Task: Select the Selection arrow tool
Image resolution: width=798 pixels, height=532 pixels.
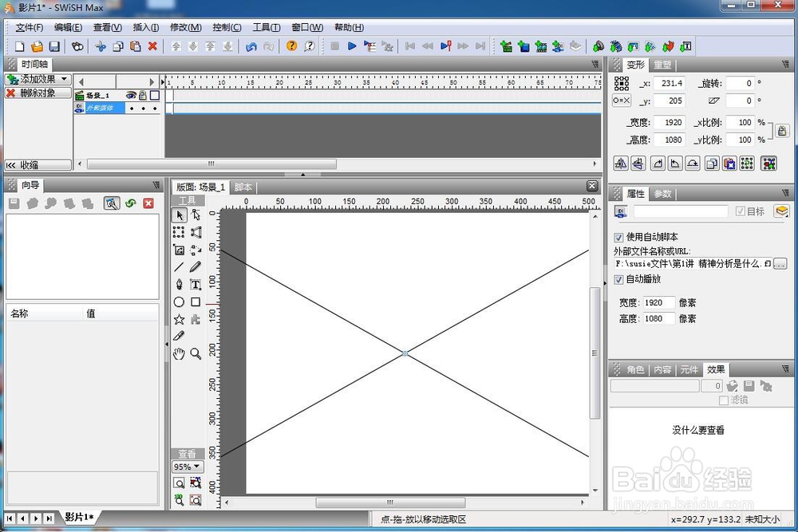Action: [x=179, y=215]
